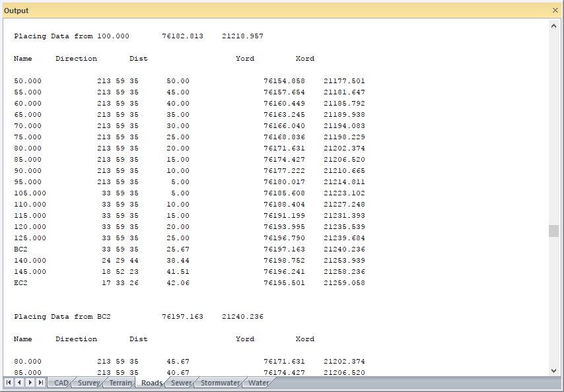Select the Terrain tab

coord(120,383)
